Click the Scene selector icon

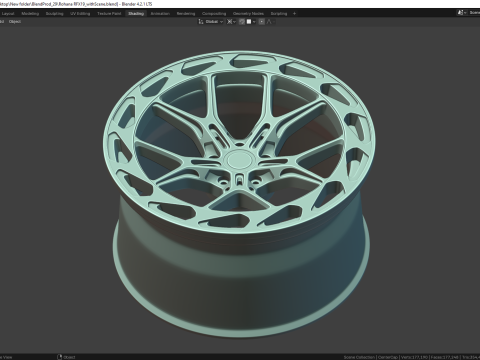461,13
